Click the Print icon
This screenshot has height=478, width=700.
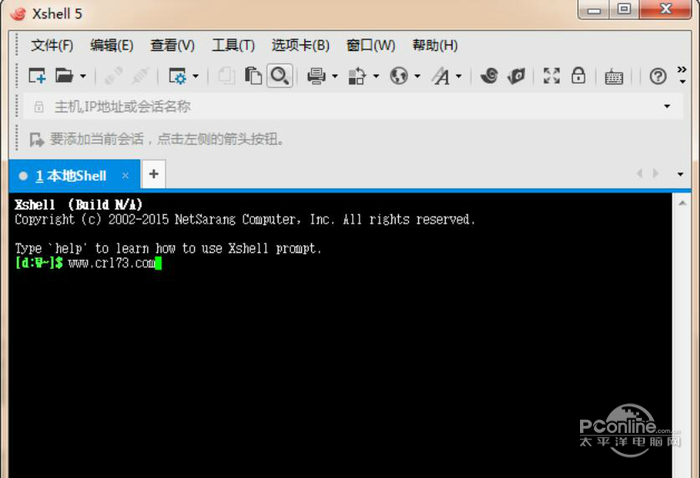point(316,76)
